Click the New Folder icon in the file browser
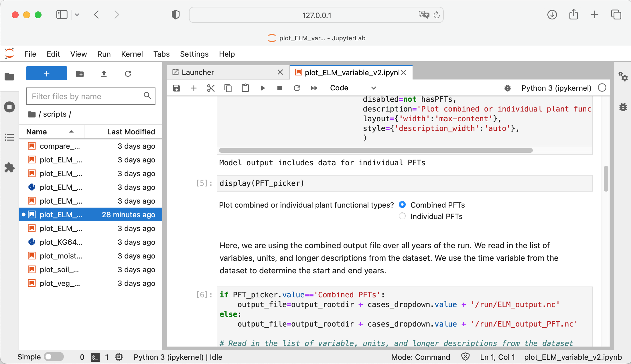Screen dimensions: 631x364 pyautogui.click(x=80, y=74)
